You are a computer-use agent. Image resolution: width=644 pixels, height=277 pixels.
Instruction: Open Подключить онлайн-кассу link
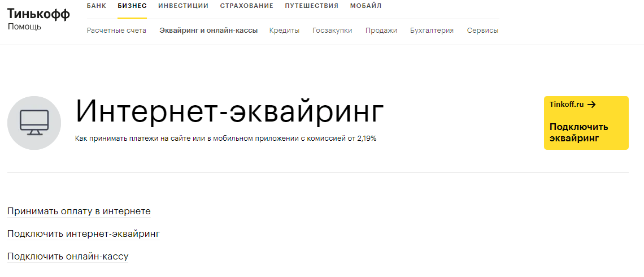coord(68,257)
